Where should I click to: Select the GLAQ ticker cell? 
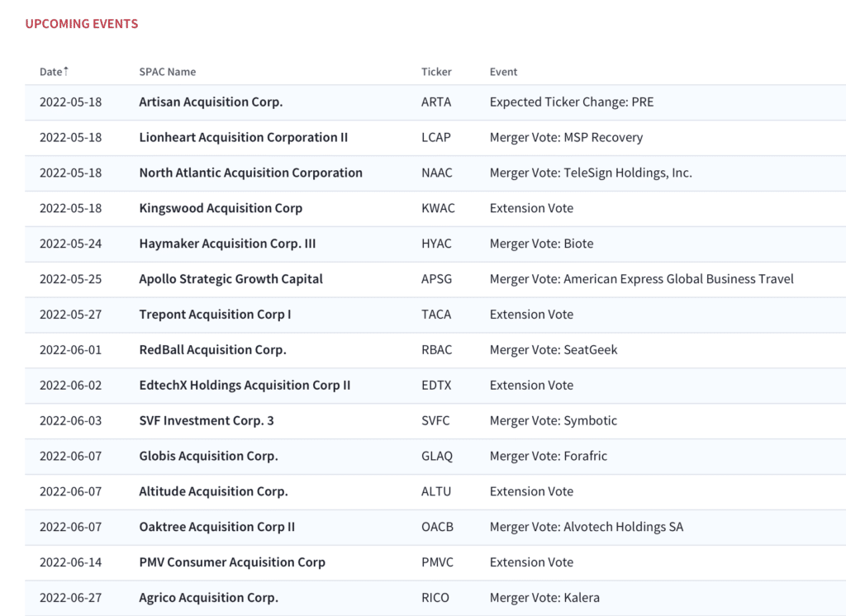pyautogui.click(x=437, y=457)
